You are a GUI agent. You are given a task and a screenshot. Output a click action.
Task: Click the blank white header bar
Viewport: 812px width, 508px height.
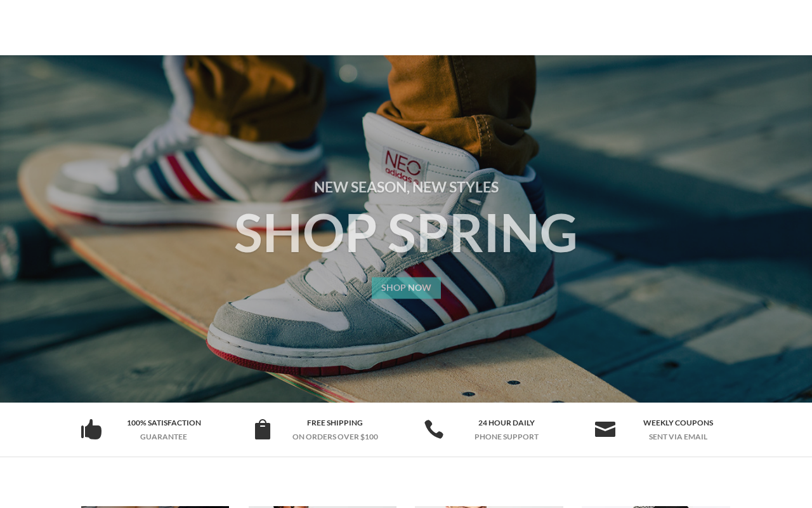pos(406,27)
